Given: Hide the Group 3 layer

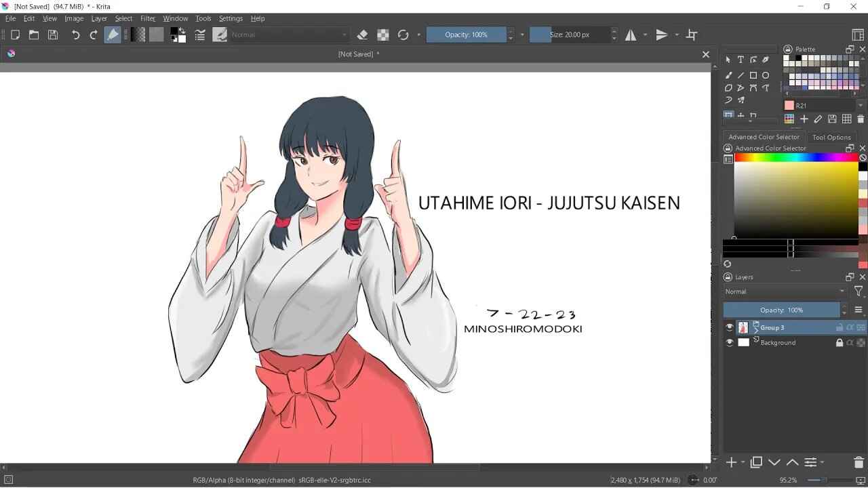Looking at the screenshot, I should (x=730, y=327).
